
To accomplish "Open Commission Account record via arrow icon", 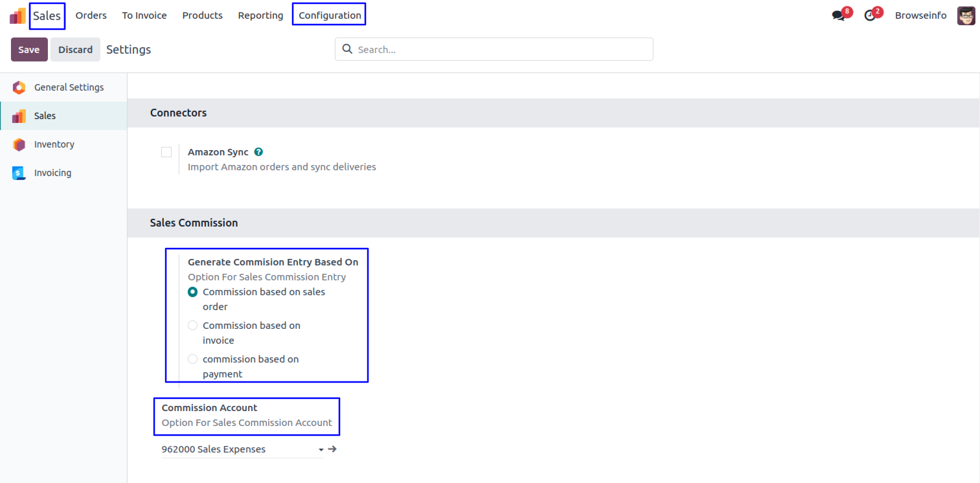I will coord(332,449).
